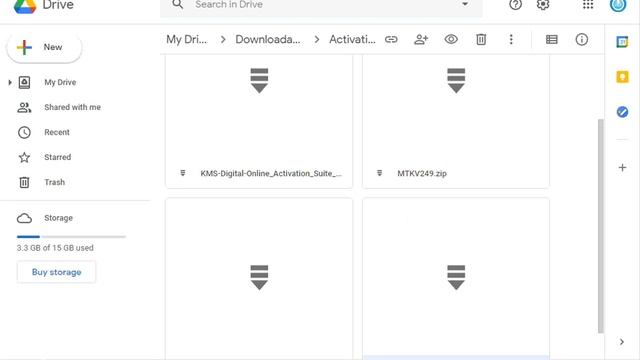This screenshot has height=360, width=640.
Task: Open the Activati... folder breadcrumb menu
Action: click(x=352, y=40)
